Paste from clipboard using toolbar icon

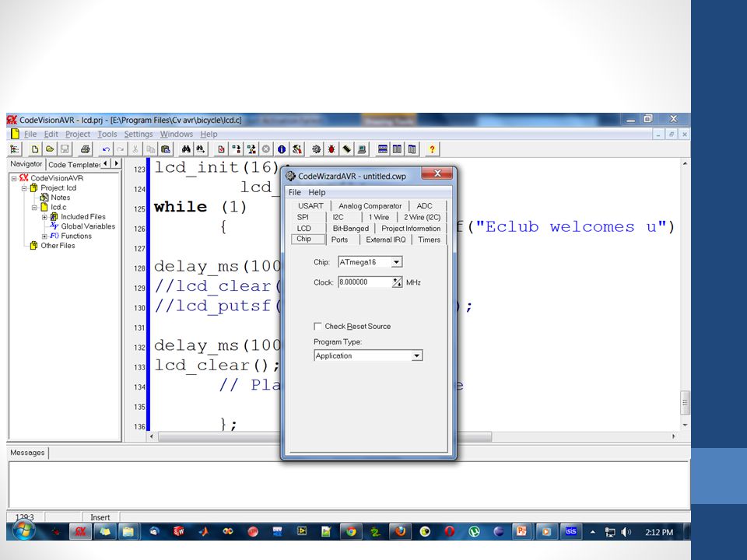click(x=165, y=149)
